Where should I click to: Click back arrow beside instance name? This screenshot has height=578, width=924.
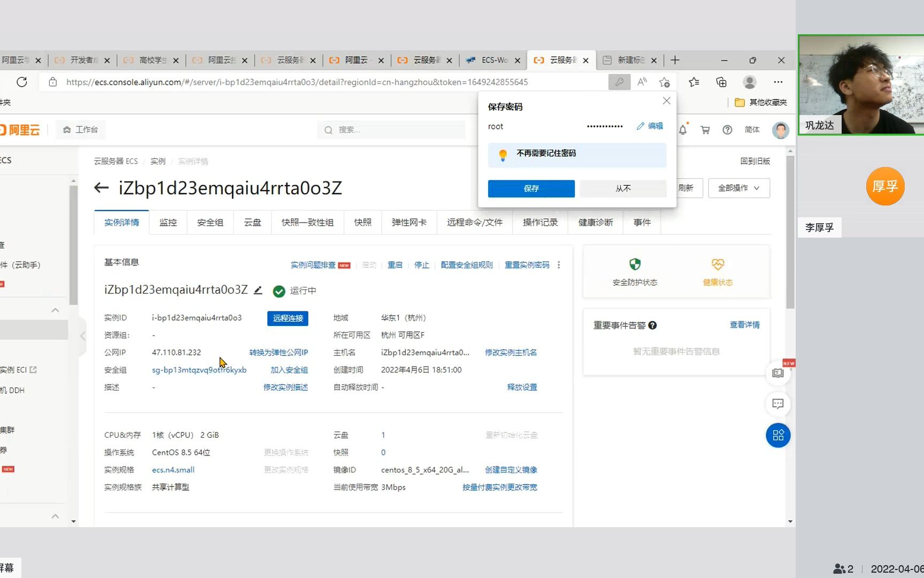(101, 187)
